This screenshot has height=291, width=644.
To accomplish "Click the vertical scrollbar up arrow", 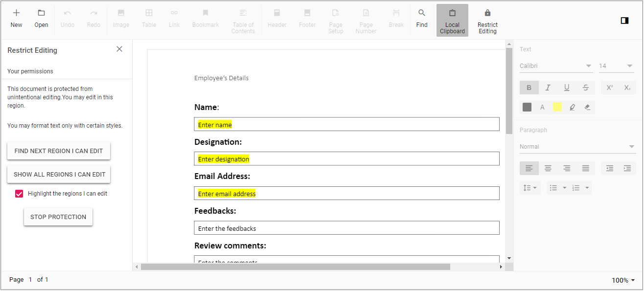I will coord(509,45).
